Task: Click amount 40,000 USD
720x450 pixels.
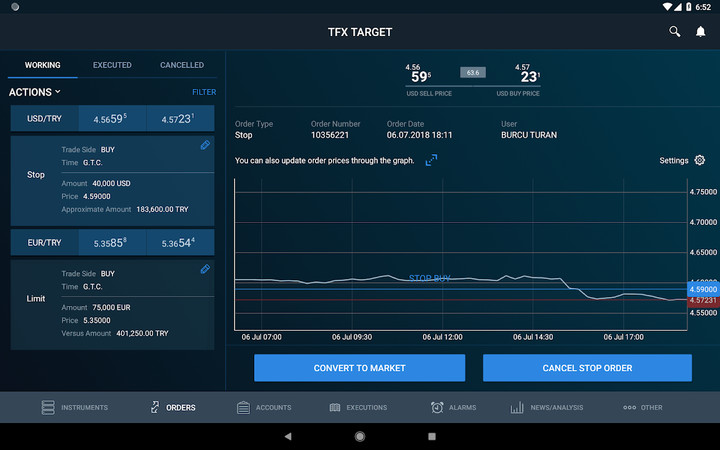Action: (x=111, y=183)
